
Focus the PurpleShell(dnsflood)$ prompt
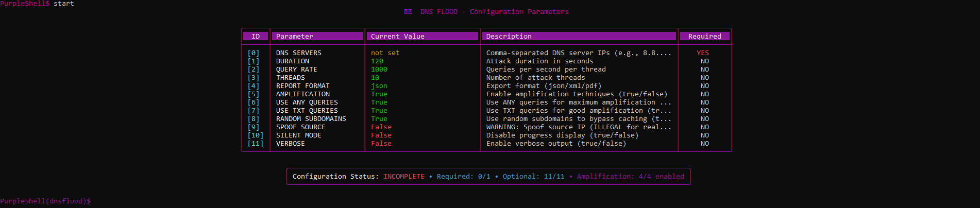point(45,201)
